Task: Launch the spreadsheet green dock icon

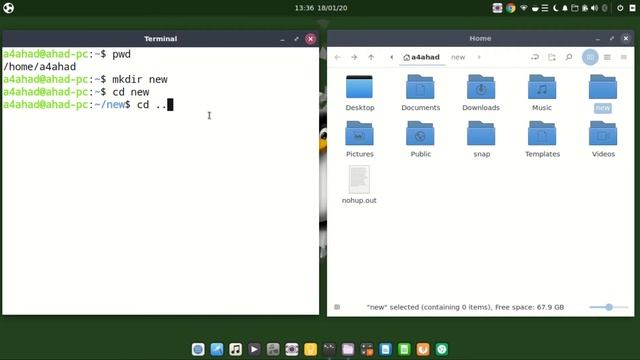Action: click(x=404, y=349)
